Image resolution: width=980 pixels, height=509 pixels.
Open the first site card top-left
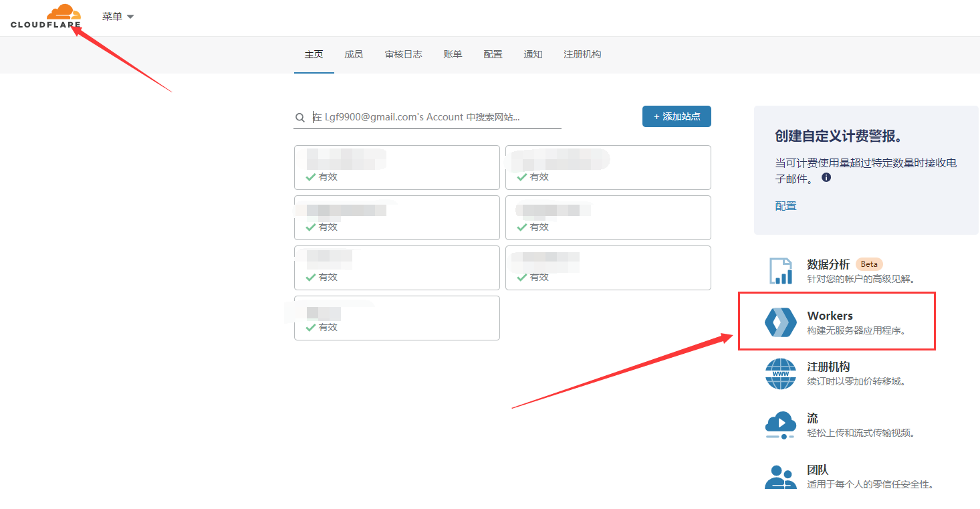click(396, 167)
